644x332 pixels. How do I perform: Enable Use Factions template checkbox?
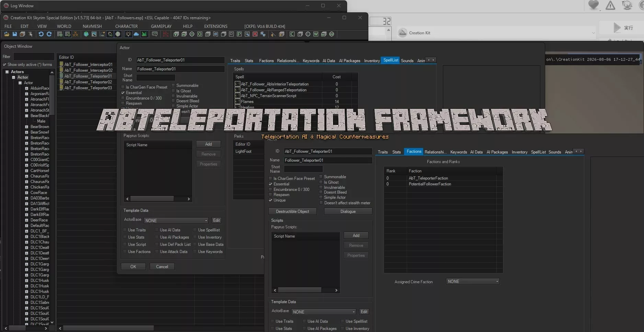click(125, 252)
